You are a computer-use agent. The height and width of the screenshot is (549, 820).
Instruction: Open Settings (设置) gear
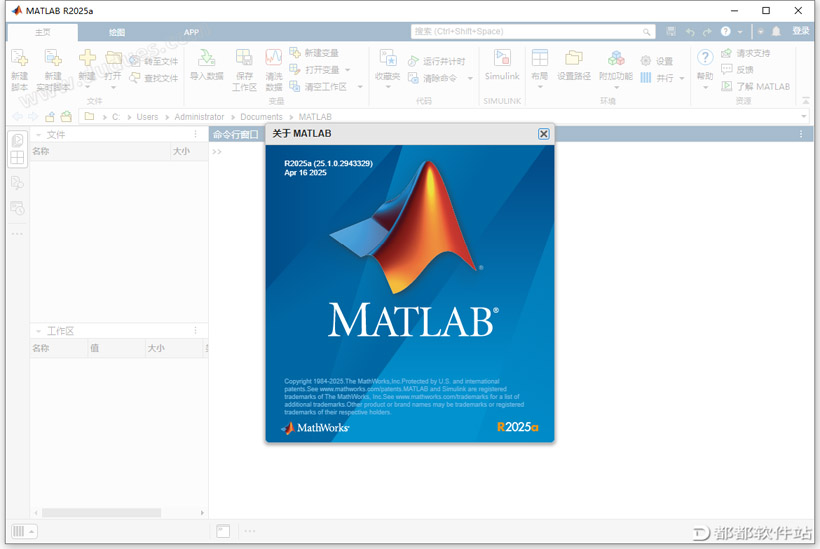pos(646,61)
